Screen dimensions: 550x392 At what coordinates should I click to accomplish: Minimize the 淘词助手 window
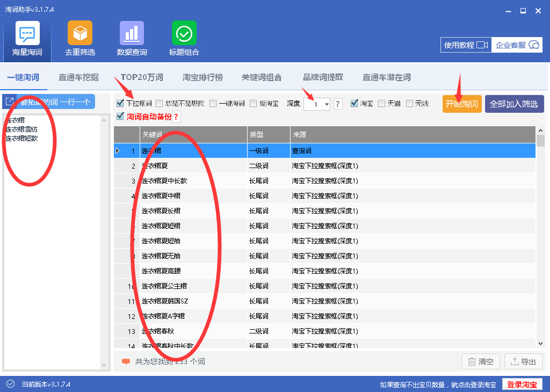[x=508, y=11]
